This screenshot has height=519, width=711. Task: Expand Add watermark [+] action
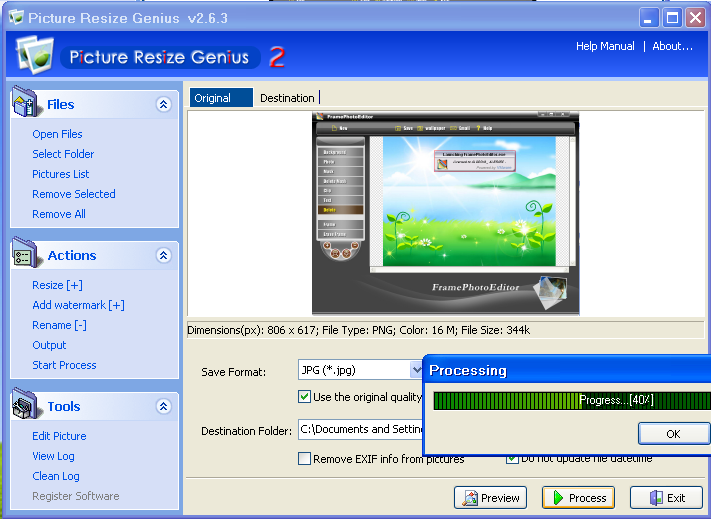[x=78, y=305]
